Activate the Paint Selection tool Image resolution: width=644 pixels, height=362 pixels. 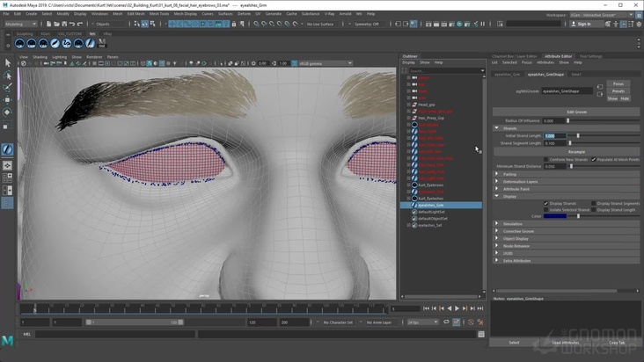8,88
